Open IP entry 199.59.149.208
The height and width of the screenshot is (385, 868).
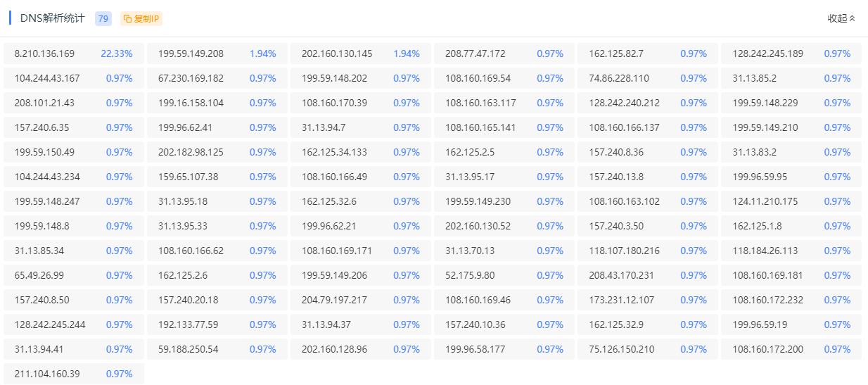tap(191, 53)
